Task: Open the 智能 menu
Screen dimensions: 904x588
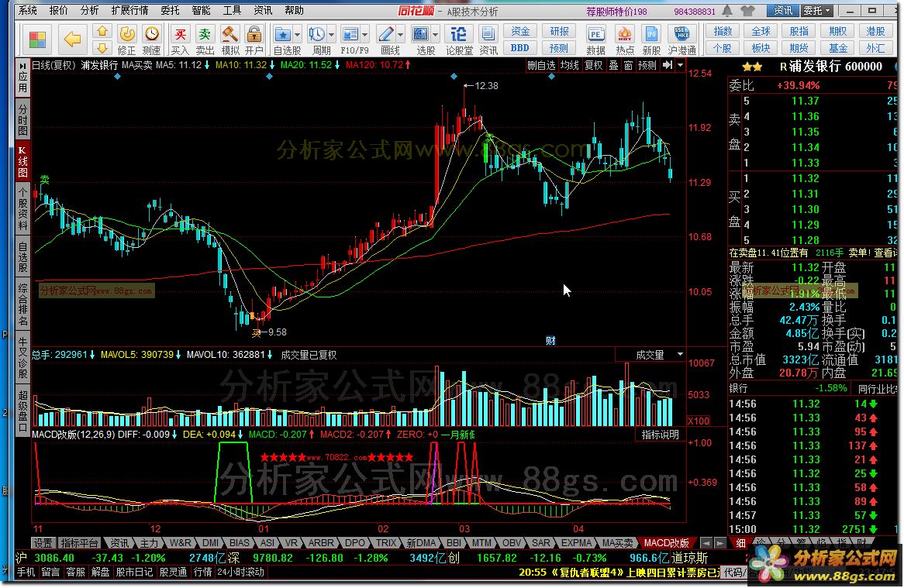Action: (201, 10)
